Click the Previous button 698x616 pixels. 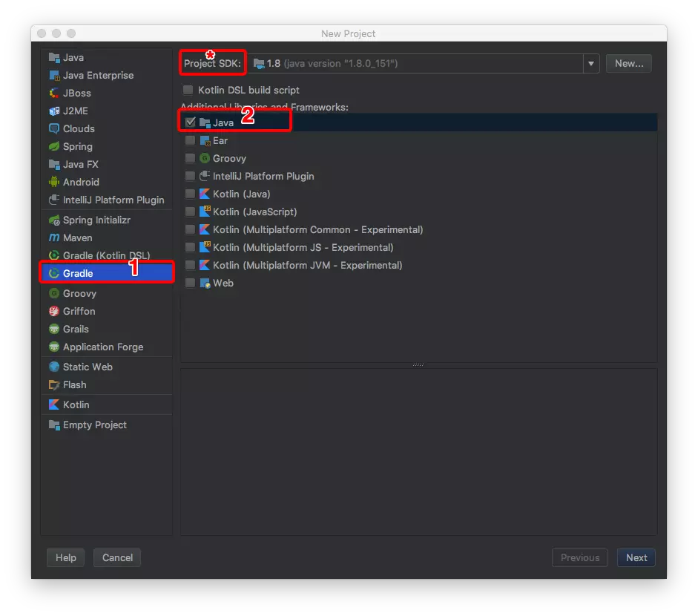pyautogui.click(x=579, y=557)
